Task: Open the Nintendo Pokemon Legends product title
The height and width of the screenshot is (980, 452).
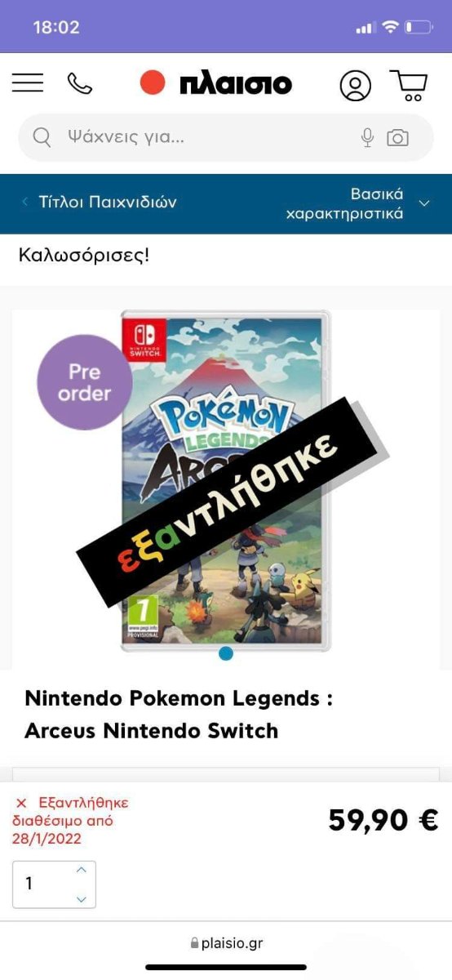Action: pos(179,715)
